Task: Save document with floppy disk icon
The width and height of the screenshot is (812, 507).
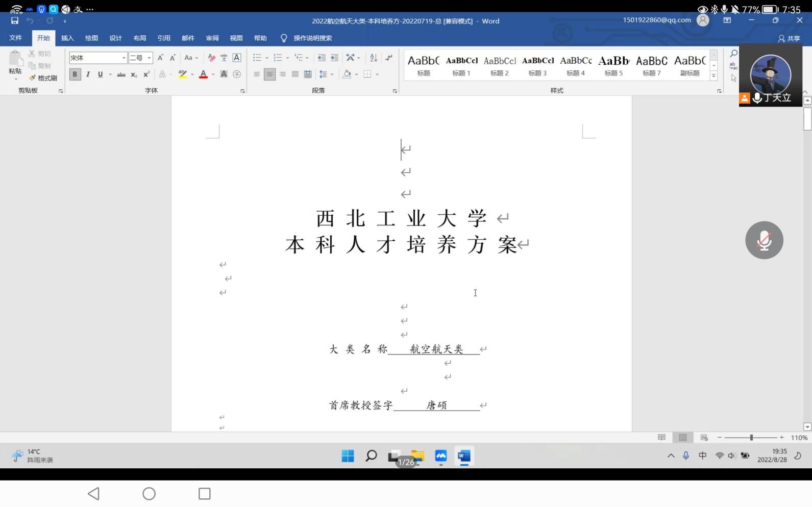Action: pyautogui.click(x=14, y=21)
